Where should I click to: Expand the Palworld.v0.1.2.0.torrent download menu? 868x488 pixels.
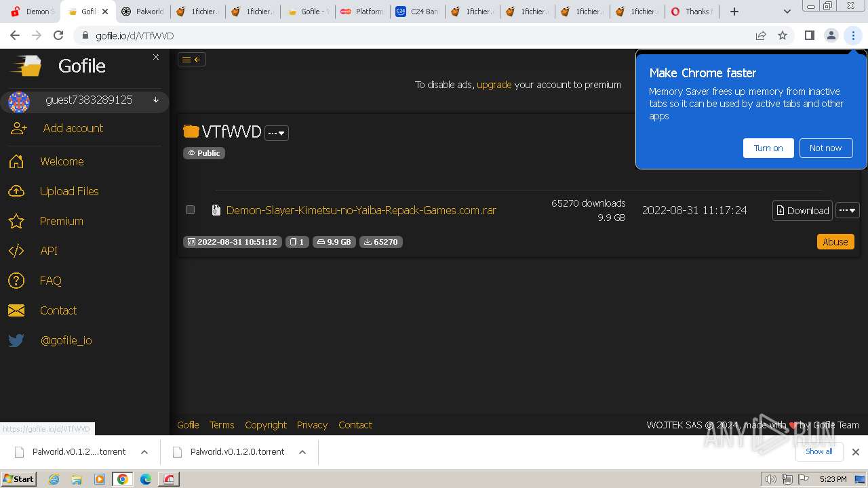point(302,452)
